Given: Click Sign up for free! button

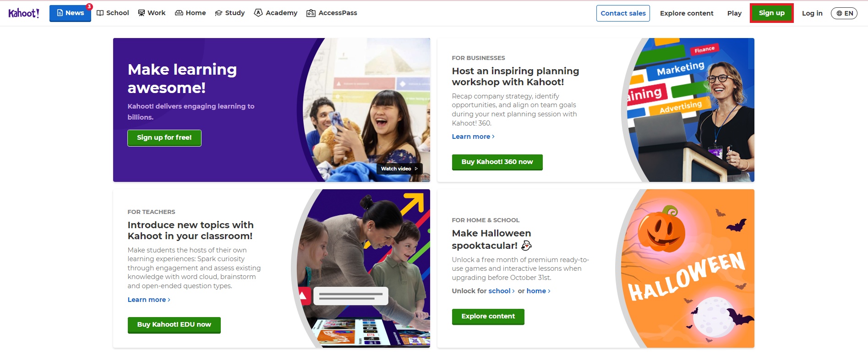Looking at the screenshot, I should pos(164,138).
